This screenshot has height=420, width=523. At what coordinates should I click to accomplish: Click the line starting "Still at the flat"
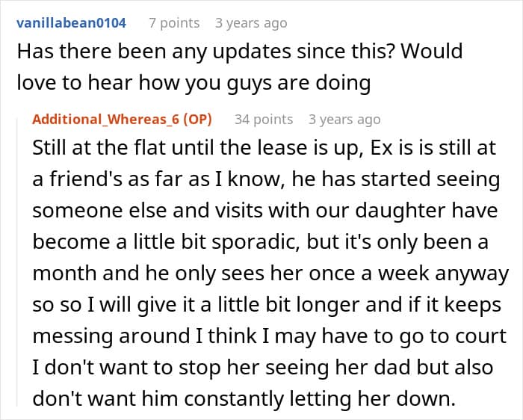tap(264, 148)
